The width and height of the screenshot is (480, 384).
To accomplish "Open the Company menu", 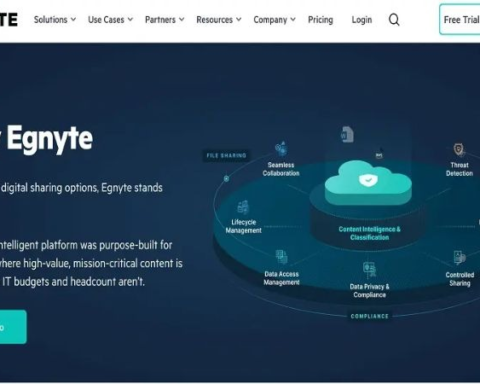I will click(275, 20).
